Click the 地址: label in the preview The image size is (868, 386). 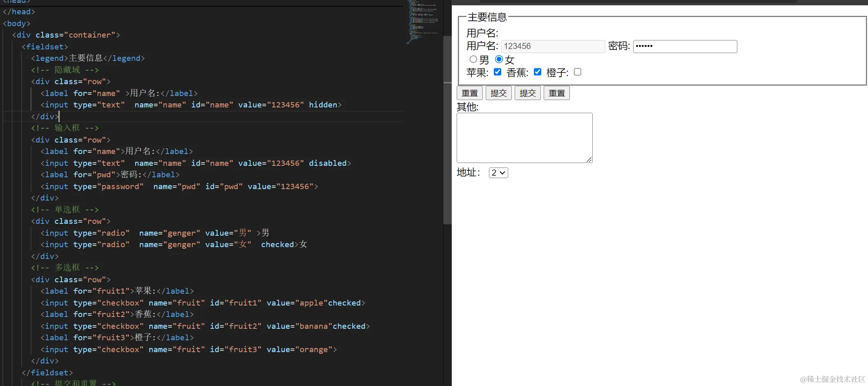[469, 172]
